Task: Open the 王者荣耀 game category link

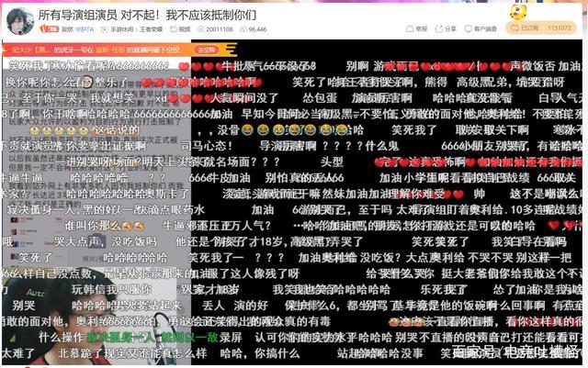Action: click(153, 29)
